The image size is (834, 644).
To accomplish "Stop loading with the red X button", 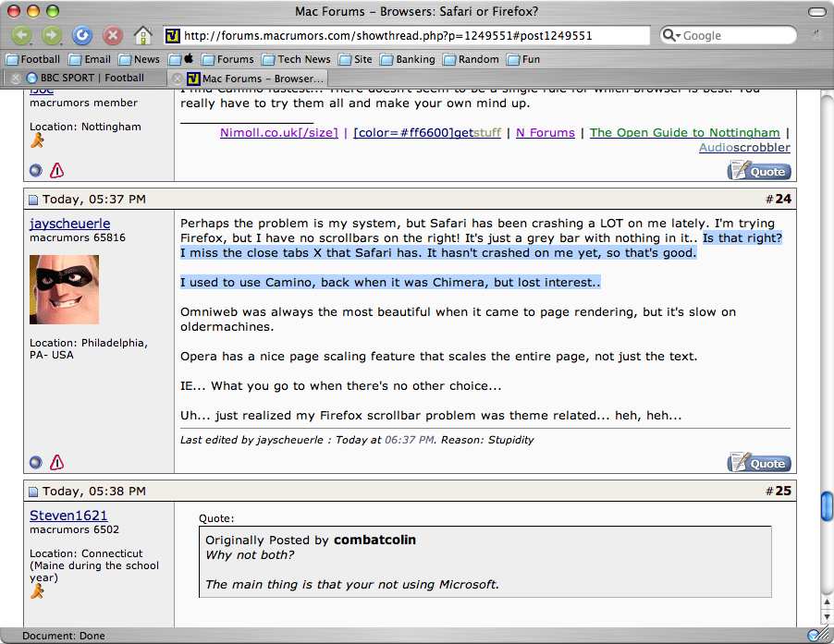I will pyautogui.click(x=112, y=36).
